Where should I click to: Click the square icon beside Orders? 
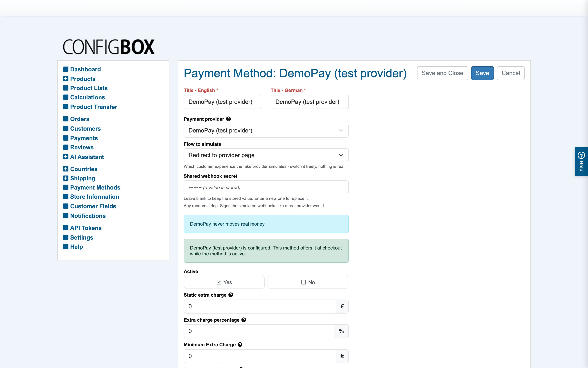point(66,119)
